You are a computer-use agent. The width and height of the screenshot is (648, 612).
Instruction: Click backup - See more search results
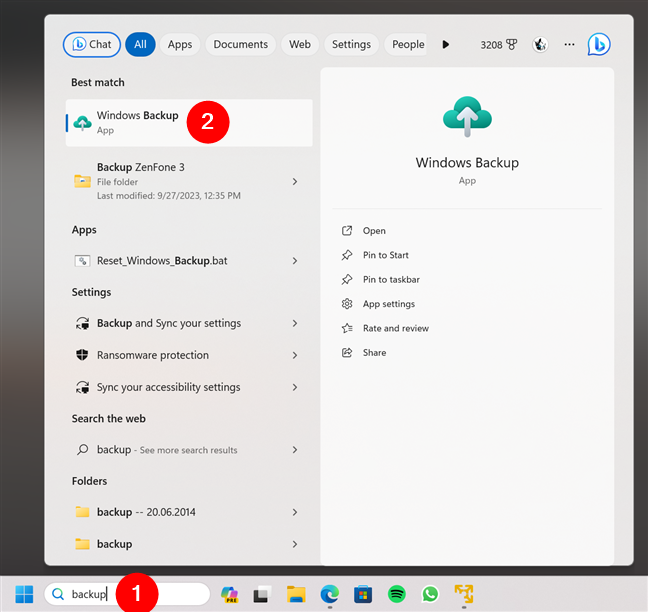[167, 450]
